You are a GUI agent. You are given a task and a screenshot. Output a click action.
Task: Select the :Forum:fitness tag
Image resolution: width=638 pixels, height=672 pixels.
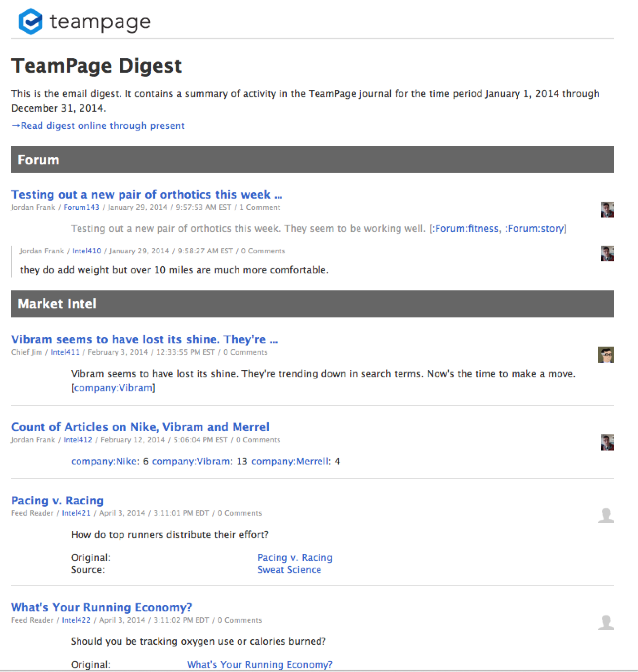465,228
